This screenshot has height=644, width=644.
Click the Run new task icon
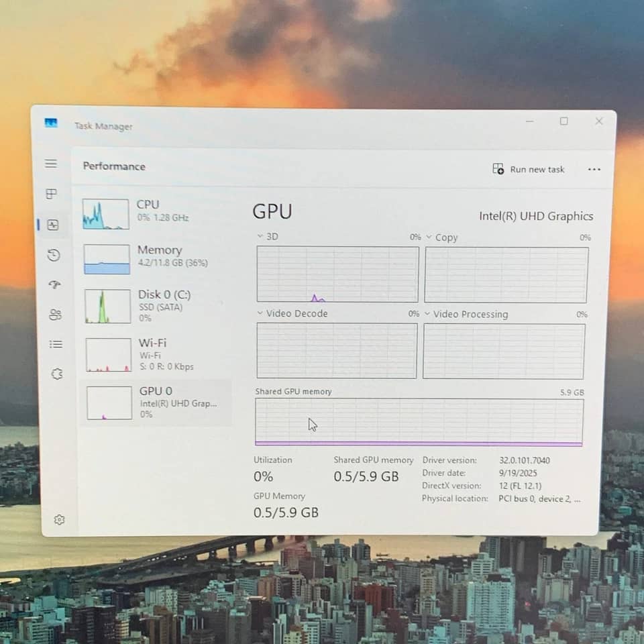pos(498,169)
